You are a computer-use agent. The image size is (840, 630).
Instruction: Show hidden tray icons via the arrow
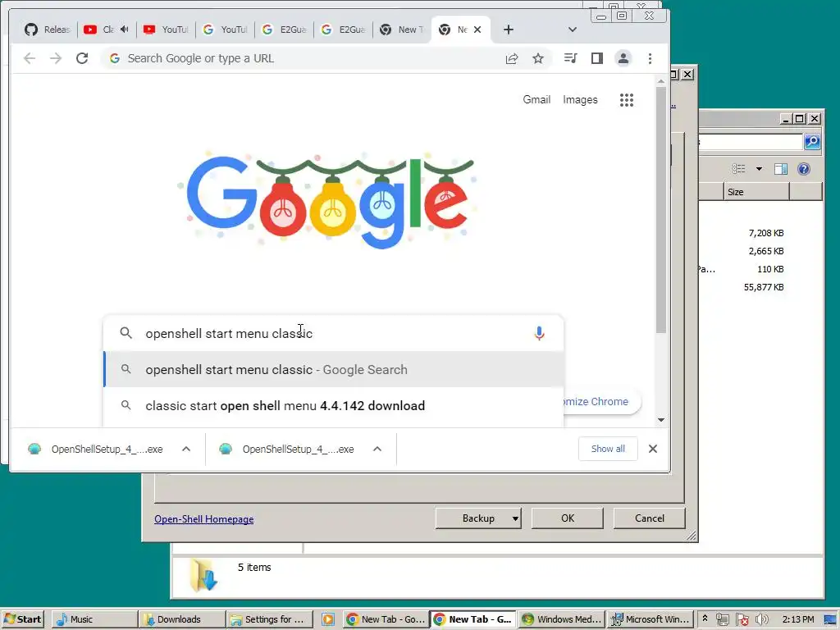tap(705, 619)
